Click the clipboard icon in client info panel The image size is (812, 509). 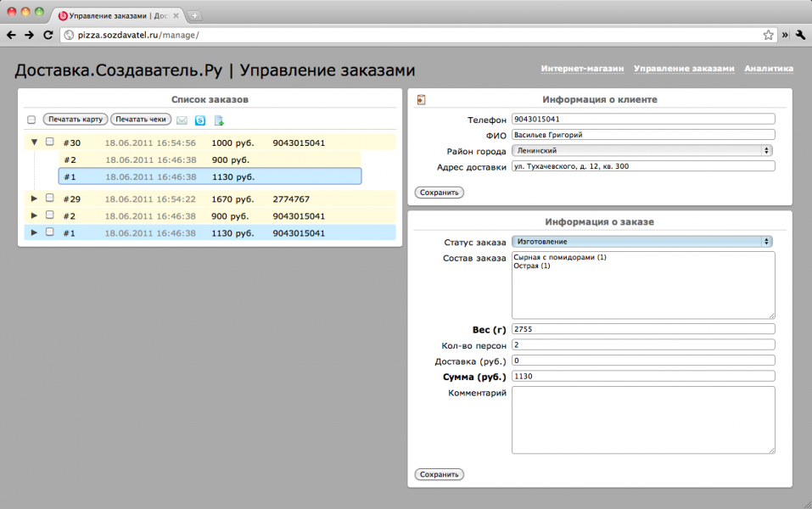[x=421, y=100]
